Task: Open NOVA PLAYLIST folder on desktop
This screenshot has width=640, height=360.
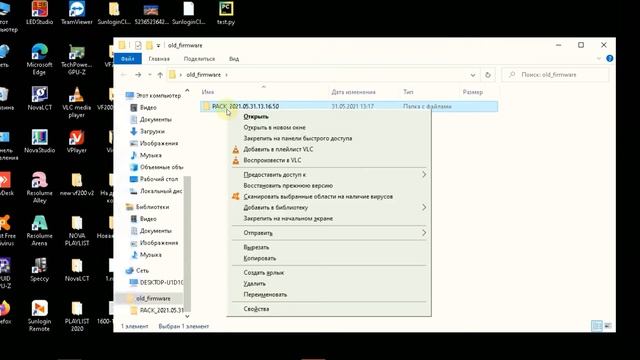Action: 76,231
